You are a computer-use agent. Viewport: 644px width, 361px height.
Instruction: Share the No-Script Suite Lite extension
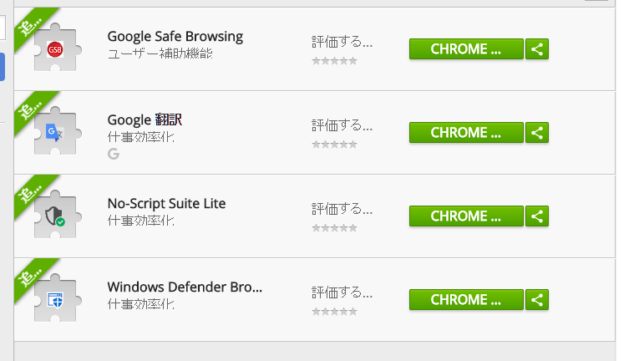coord(537,216)
